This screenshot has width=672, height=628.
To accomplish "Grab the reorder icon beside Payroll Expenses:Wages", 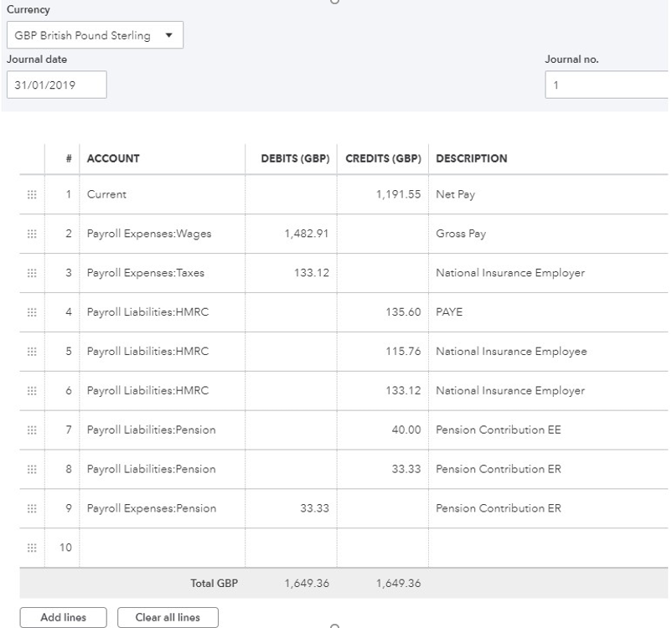I will point(32,234).
